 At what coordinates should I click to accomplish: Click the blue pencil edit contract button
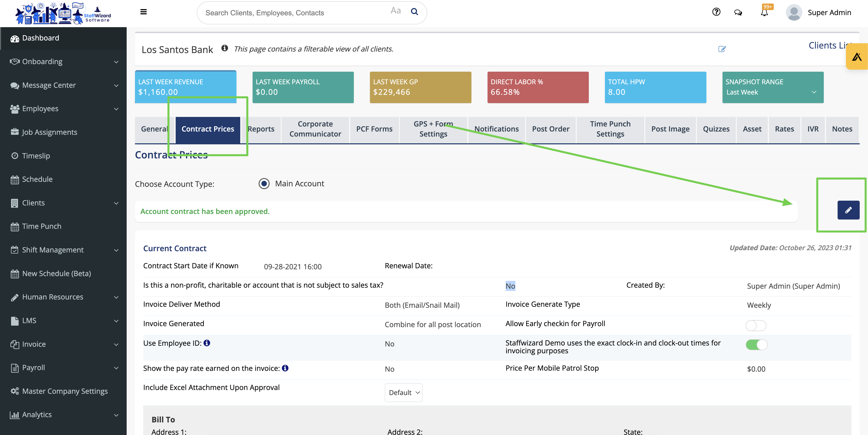point(848,210)
